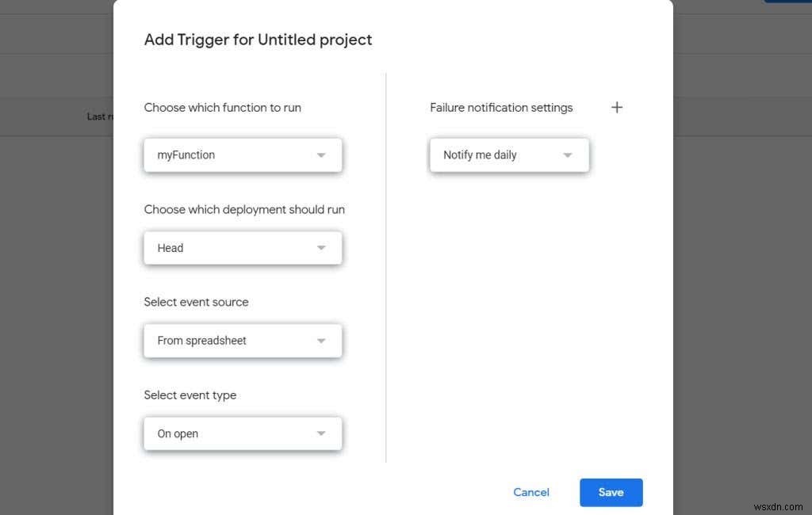Click the Choose which function to run label
This screenshot has height=515, width=812.
click(222, 107)
